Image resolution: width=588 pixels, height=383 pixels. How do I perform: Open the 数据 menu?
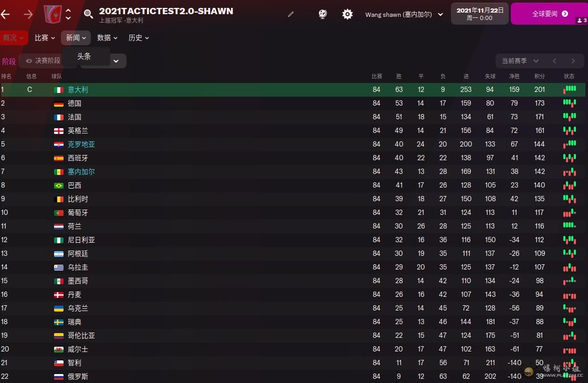point(107,38)
